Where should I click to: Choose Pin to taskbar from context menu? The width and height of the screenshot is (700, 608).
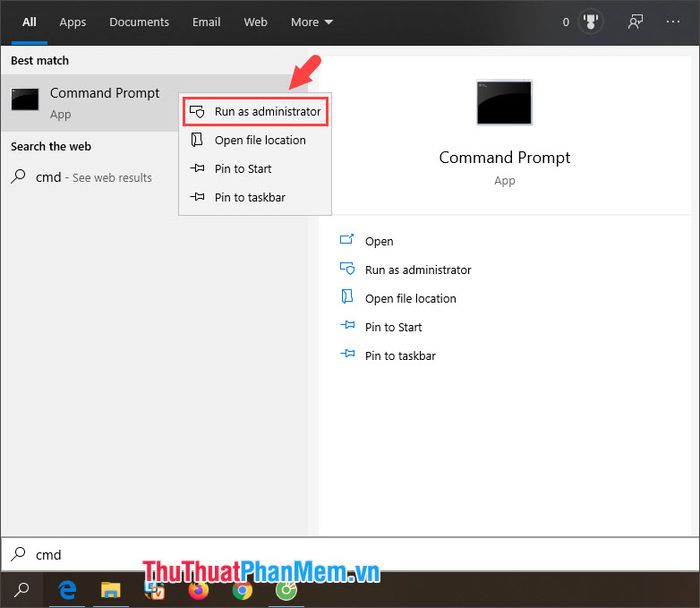pos(249,197)
